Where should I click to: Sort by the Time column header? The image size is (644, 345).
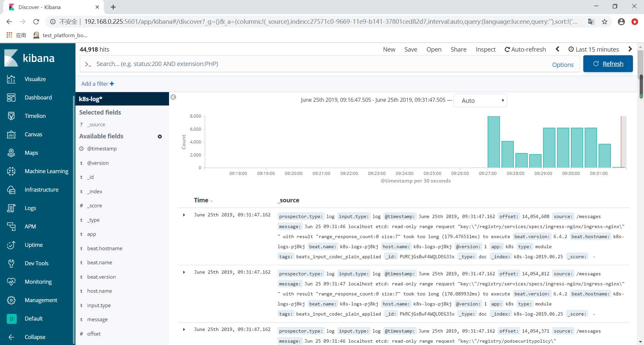(203, 200)
